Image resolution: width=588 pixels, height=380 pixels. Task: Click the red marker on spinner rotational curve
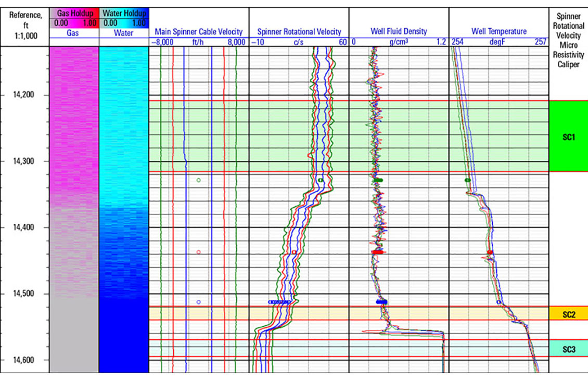[295, 252]
